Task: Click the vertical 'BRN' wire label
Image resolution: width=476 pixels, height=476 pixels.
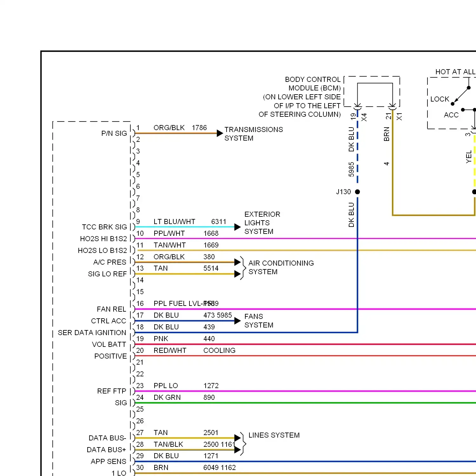Action: [x=386, y=134]
